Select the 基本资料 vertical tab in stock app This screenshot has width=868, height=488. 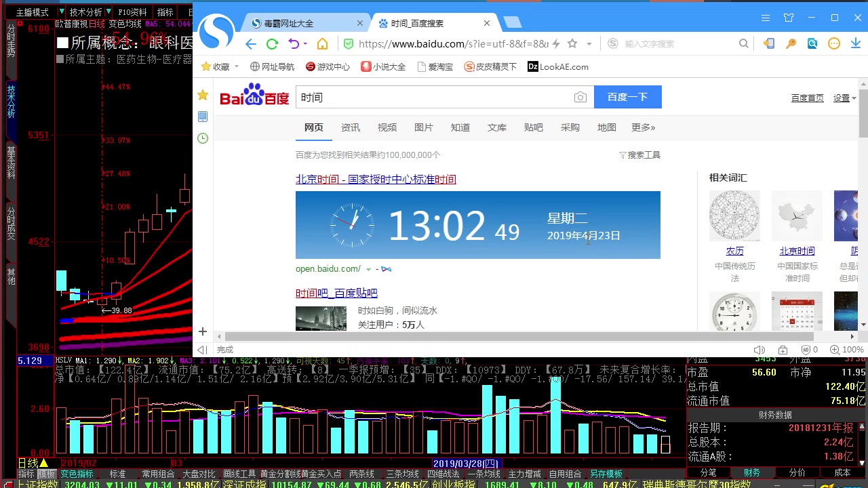coord(11,163)
